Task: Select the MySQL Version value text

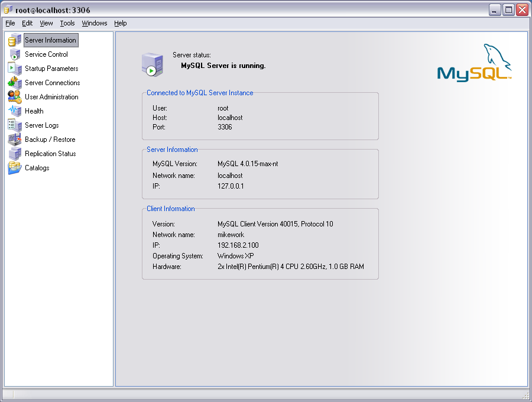Action: 249,165
